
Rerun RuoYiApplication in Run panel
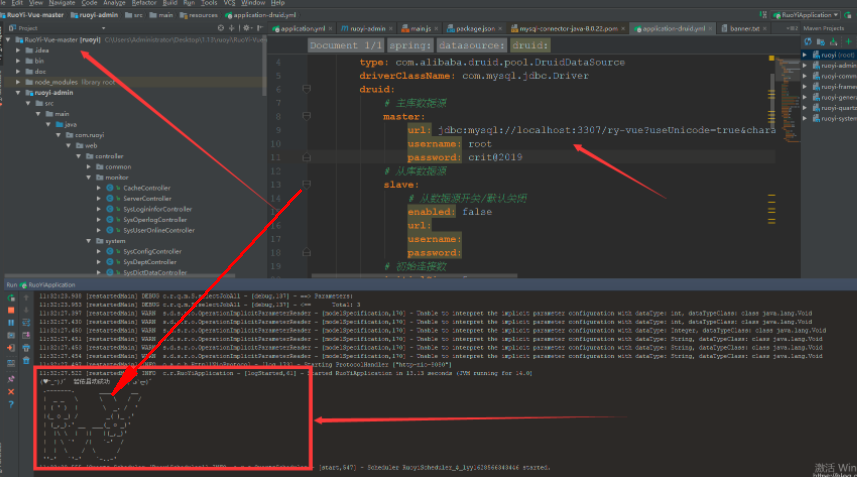click(x=11, y=298)
